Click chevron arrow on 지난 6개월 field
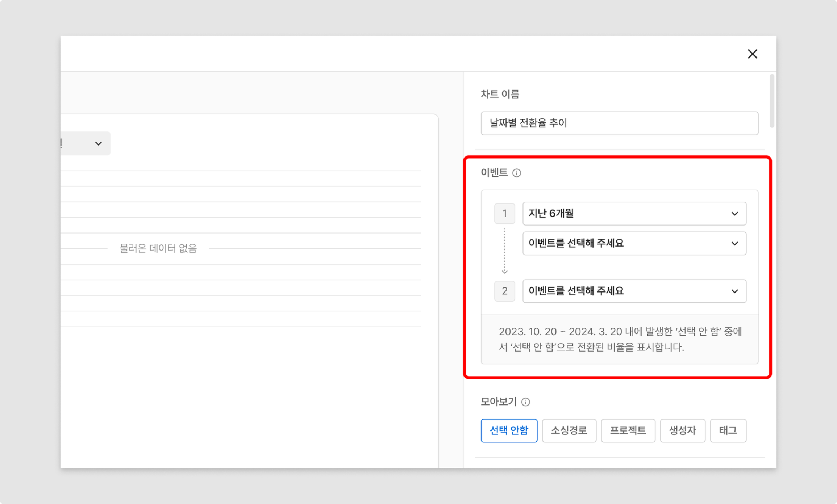Screen dimensions: 837x504 (x=734, y=214)
